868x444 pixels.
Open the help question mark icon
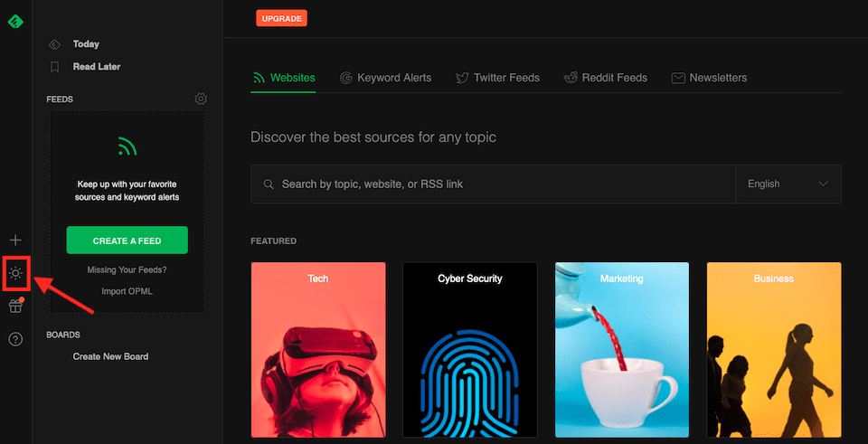tap(15, 339)
